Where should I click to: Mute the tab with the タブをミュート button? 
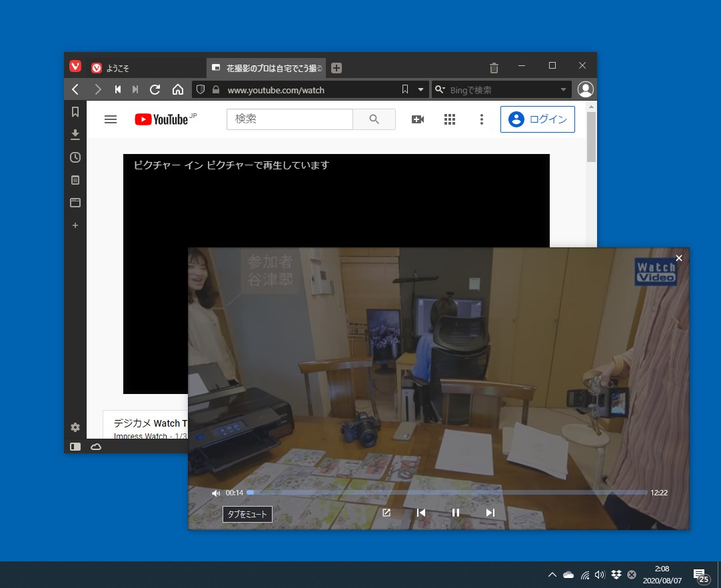click(247, 514)
